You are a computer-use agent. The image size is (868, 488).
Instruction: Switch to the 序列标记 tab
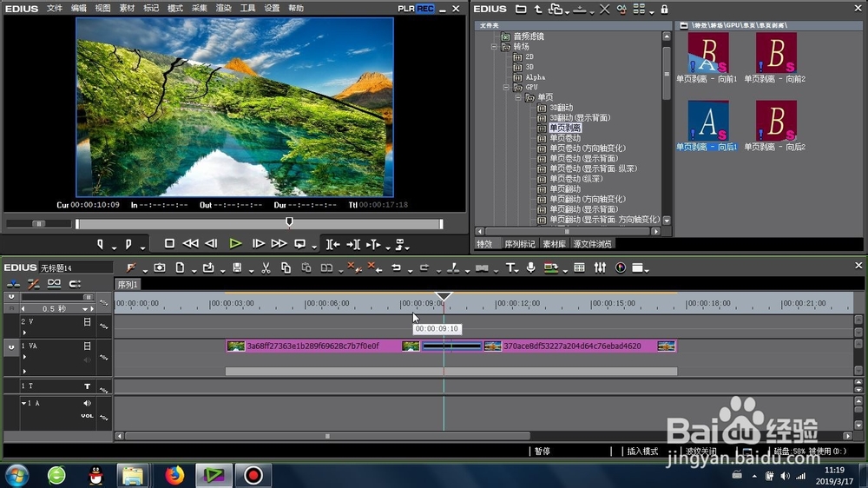click(520, 244)
